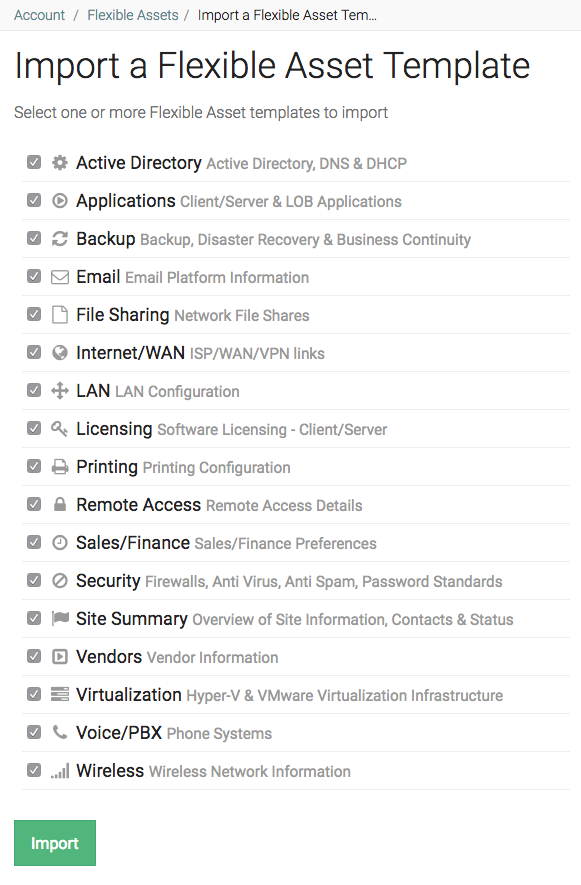Viewport: 581px width, 885px height.
Task: Select the Sales/Finance template label
Action: coord(133,542)
